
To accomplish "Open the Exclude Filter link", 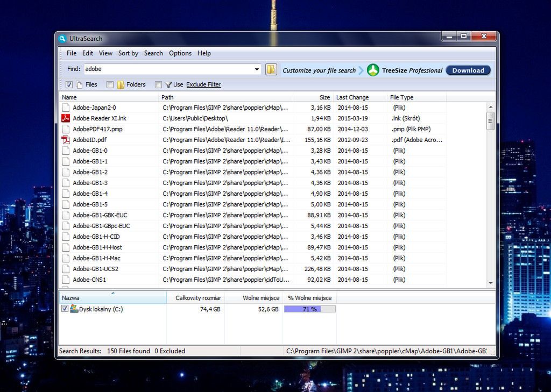I will pos(203,84).
